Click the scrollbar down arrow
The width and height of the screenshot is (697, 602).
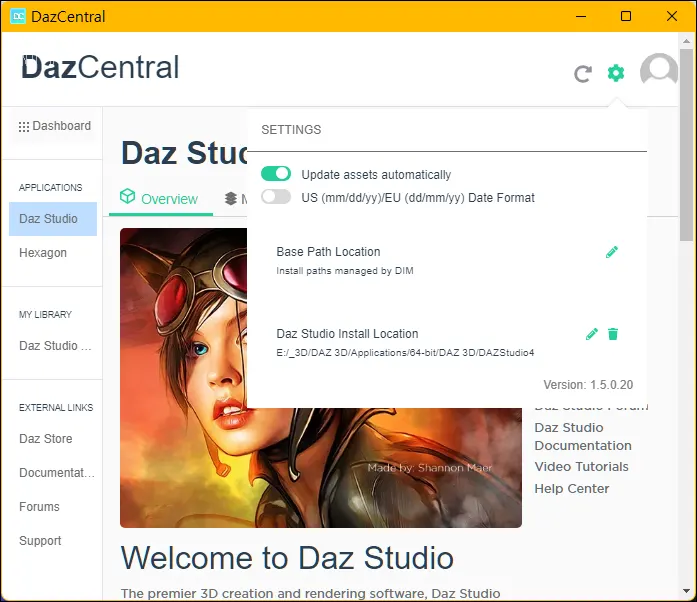click(686, 591)
